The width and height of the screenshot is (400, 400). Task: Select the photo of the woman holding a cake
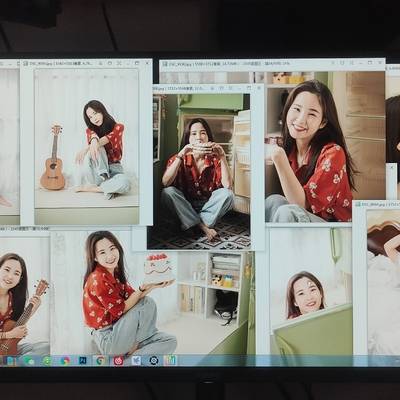(152, 292)
